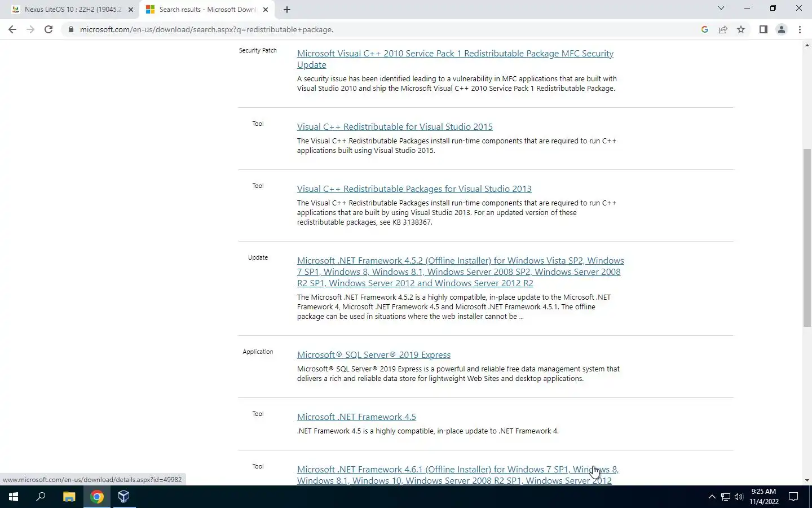Open the Chrome profile avatar

click(782, 29)
